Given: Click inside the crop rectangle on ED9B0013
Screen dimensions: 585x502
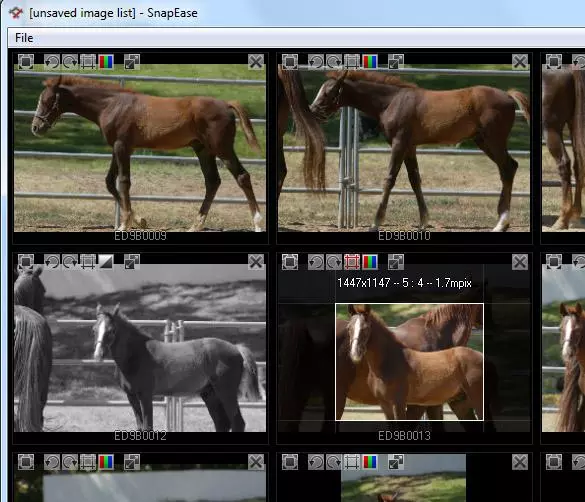Looking at the screenshot, I should [x=409, y=362].
